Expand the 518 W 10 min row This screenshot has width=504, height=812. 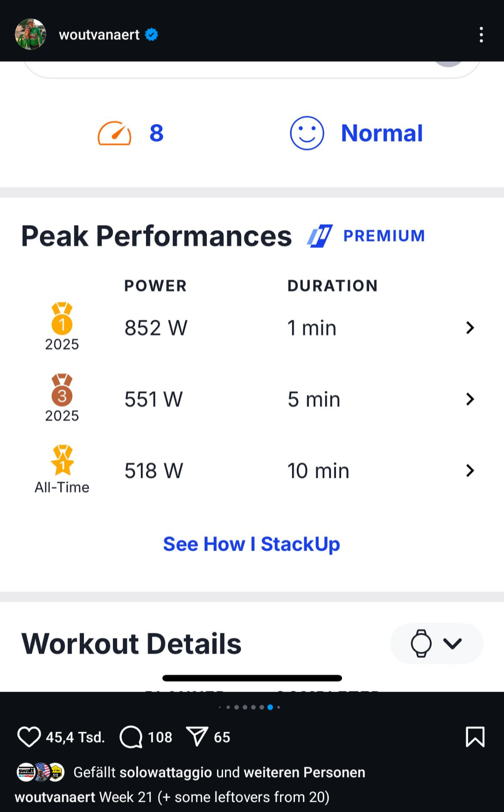470,471
